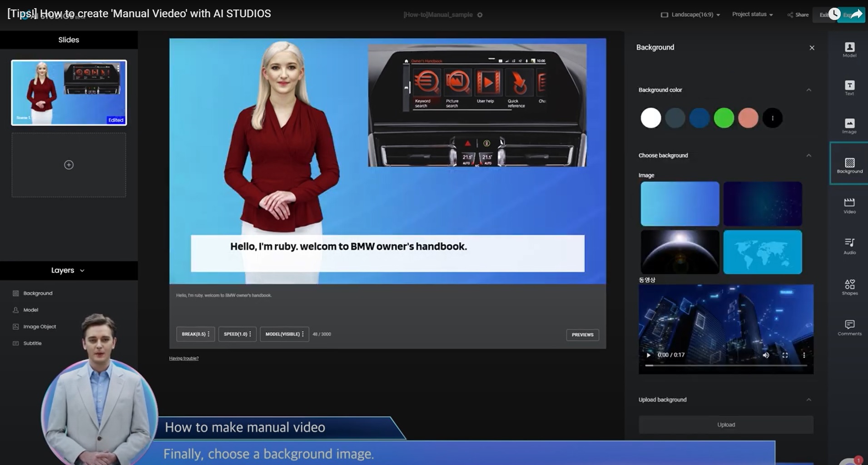Open the Project status dropdown
Image resolution: width=868 pixels, height=465 pixels.
pos(752,15)
